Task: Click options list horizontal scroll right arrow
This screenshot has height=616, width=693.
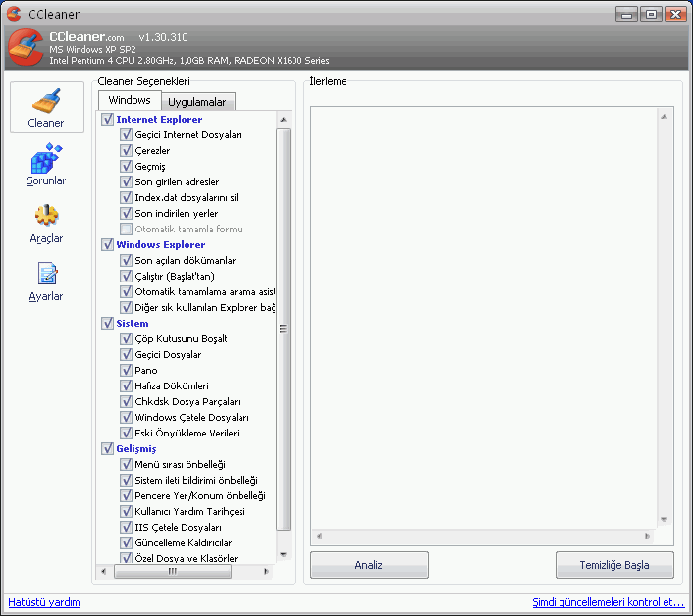Action: (x=266, y=571)
